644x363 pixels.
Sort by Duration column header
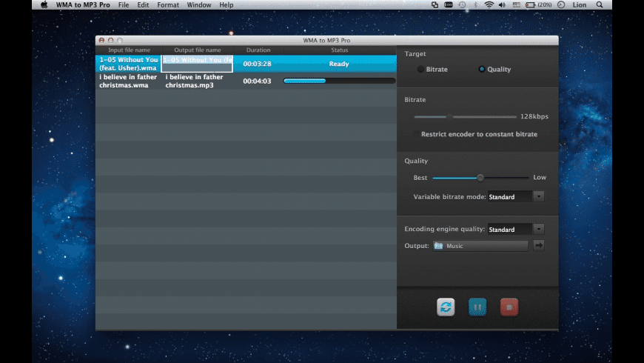point(258,50)
